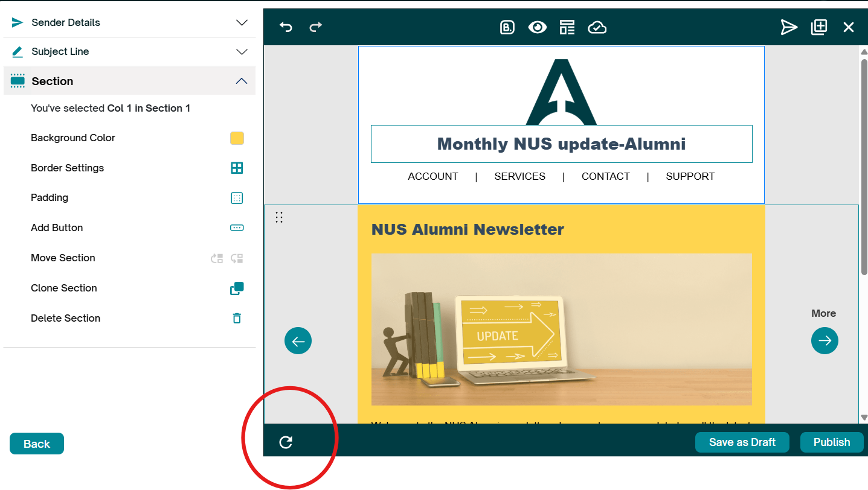Select the NUS Alumni Newsletter heading

point(468,229)
